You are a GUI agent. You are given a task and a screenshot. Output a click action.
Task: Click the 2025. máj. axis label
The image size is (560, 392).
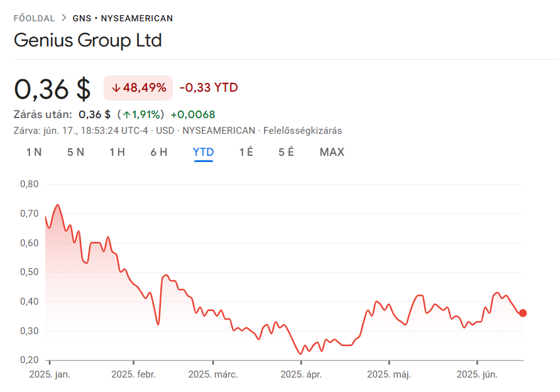pos(389,374)
